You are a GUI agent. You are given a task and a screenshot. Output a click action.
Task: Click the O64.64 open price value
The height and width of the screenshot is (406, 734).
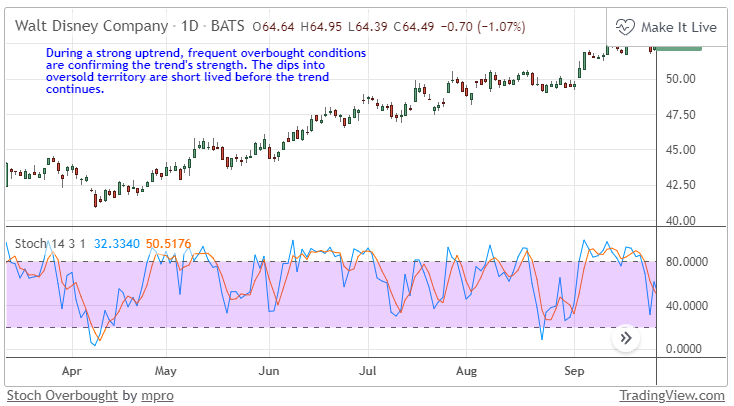[x=273, y=27]
